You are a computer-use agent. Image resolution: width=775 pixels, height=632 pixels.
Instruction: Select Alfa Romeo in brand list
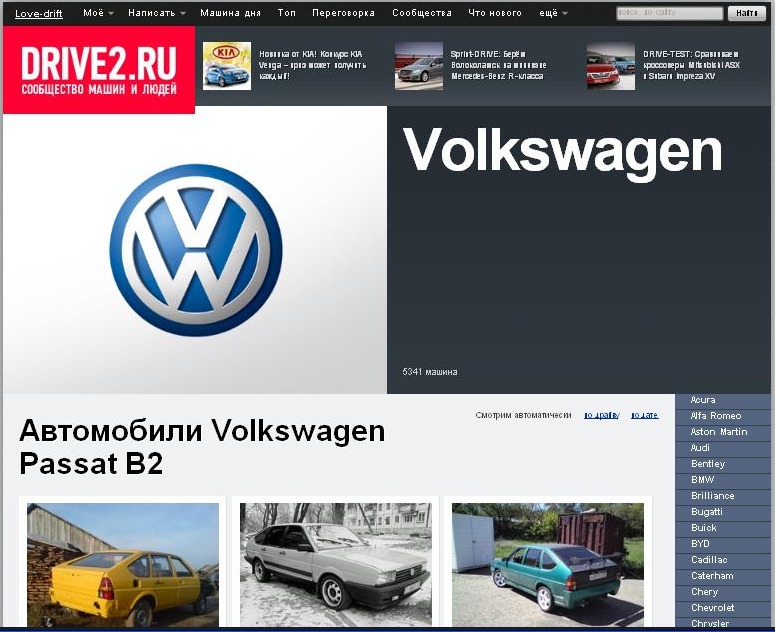click(716, 416)
